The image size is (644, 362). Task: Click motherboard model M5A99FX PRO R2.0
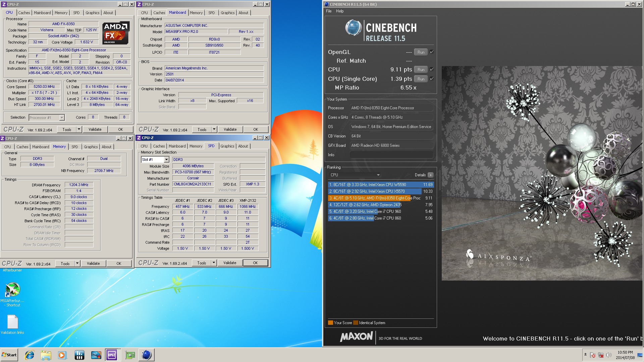tap(196, 32)
